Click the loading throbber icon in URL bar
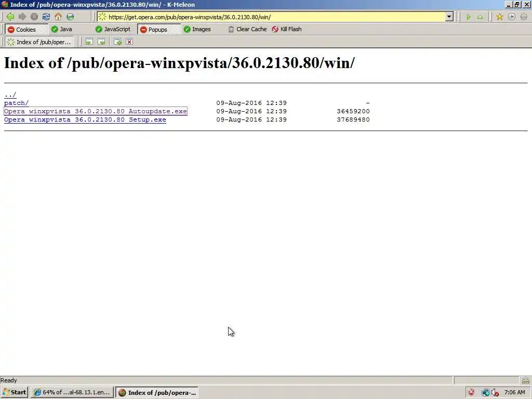 [102, 17]
